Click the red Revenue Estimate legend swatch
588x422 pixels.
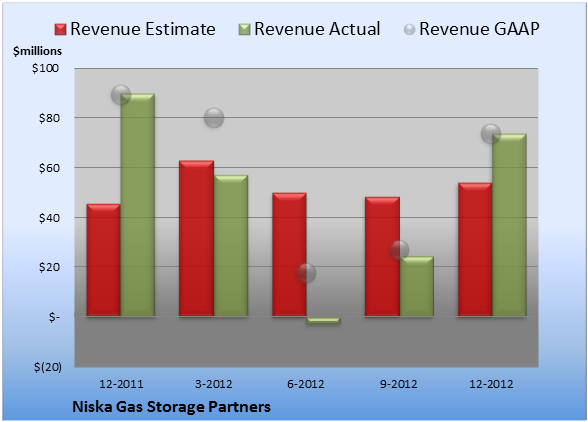point(60,30)
